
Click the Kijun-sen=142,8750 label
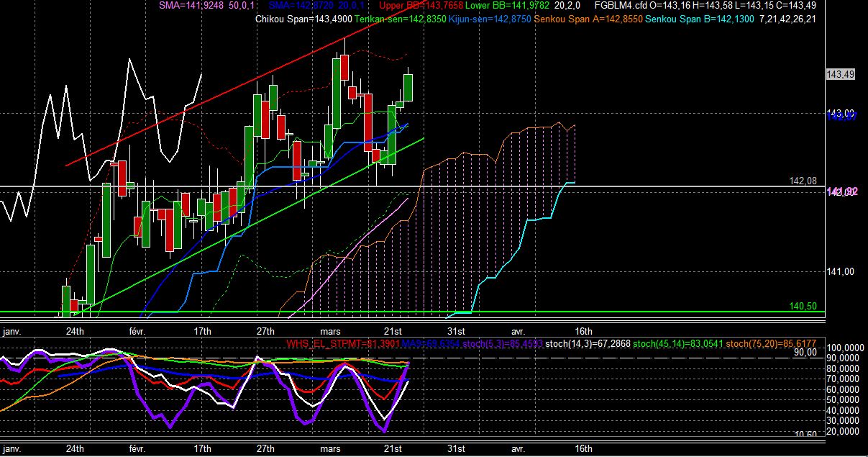pos(490,19)
